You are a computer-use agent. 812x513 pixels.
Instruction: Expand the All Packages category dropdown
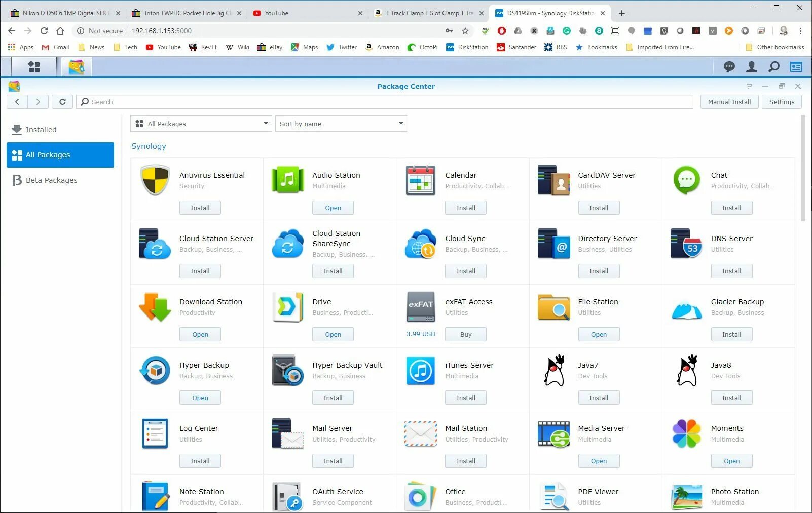pos(201,124)
